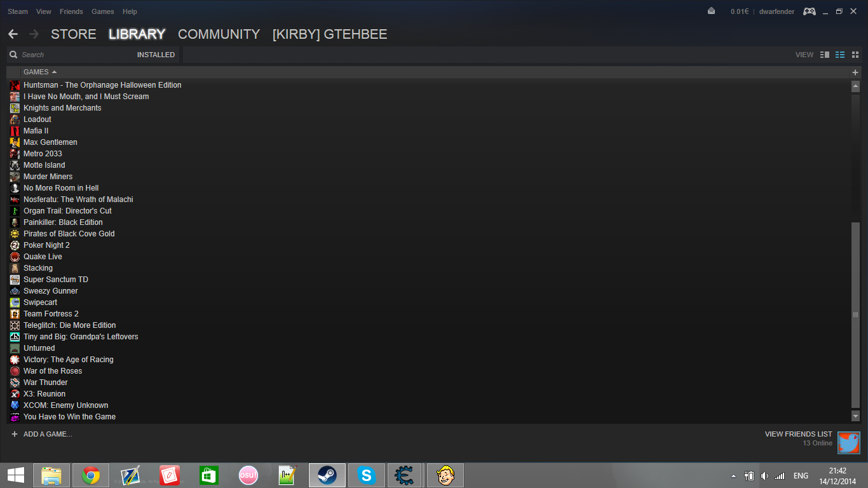Open the View menu
The width and height of the screenshot is (868, 488).
pyautogui.click(x=44, y=11)
